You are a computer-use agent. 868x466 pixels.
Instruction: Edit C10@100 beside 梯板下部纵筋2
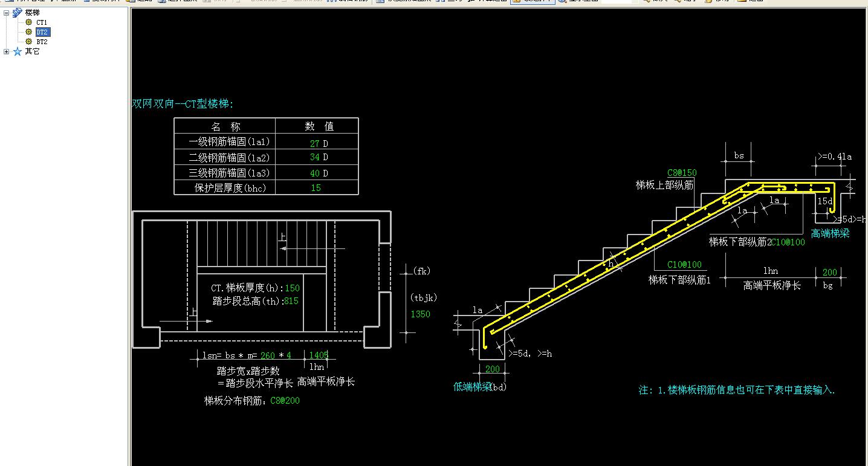tap(788, 242)
